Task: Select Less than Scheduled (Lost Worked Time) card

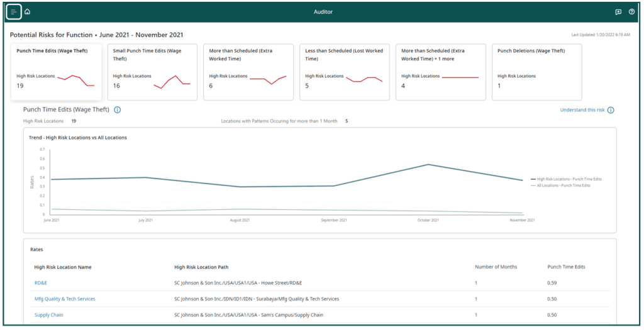Action: [x=345, y=72]
